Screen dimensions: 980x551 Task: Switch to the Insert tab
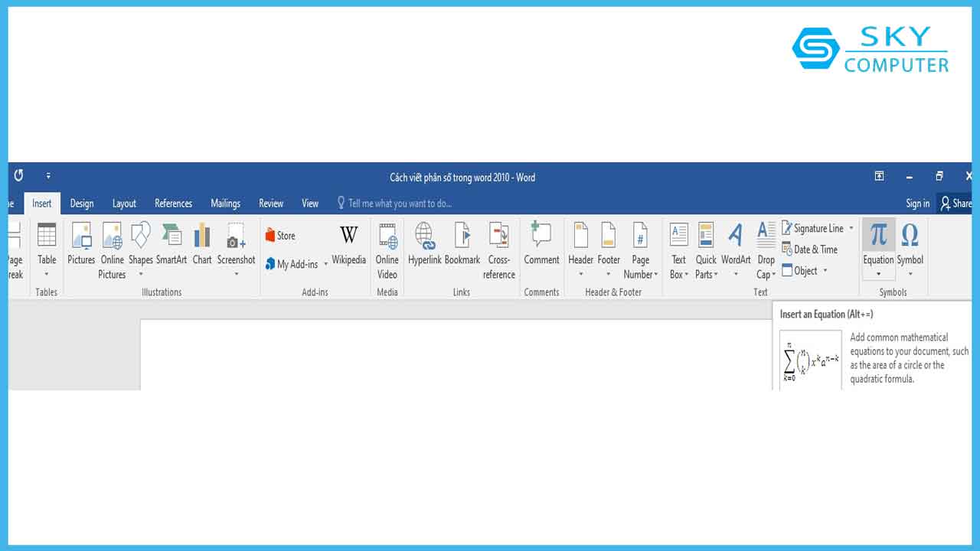tap(42, 204)
